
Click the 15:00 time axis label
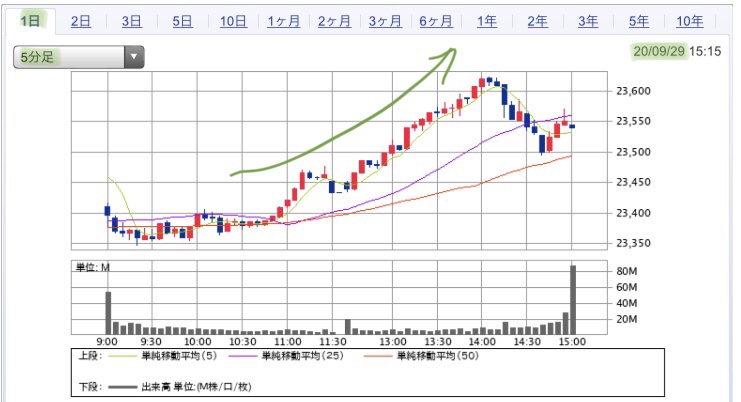(572, 342)
